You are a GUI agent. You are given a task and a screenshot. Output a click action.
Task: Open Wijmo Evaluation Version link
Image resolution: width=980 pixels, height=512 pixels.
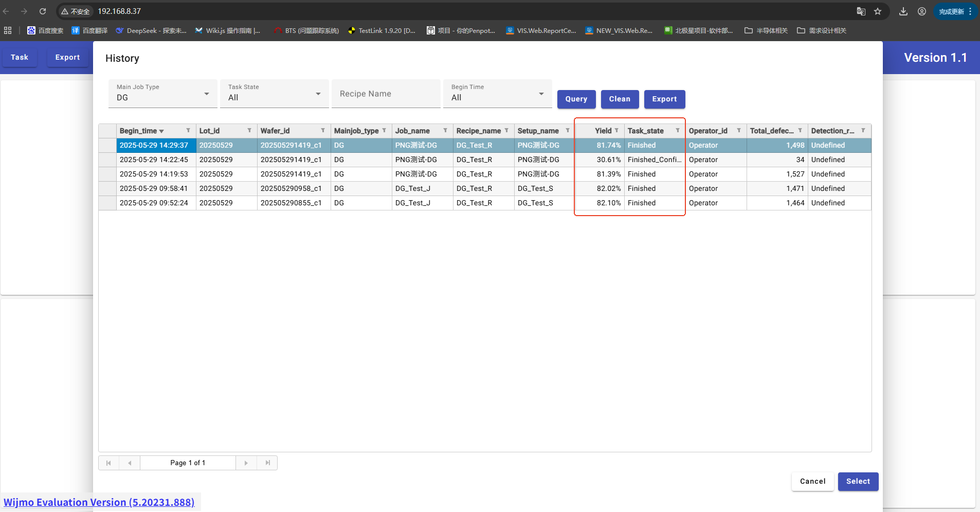pyautogui.click(x=99, y=502)
